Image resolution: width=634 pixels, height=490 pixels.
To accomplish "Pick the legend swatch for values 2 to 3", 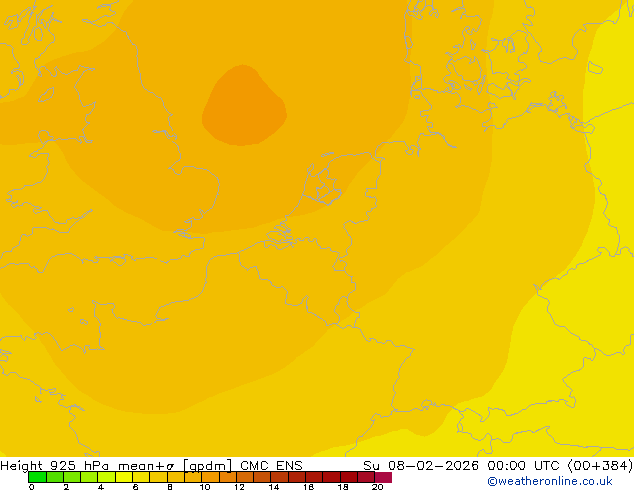I will pos(72,477).
